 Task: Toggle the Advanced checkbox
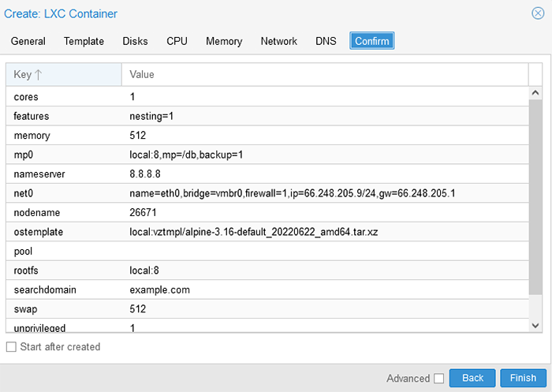pos(438,379)
